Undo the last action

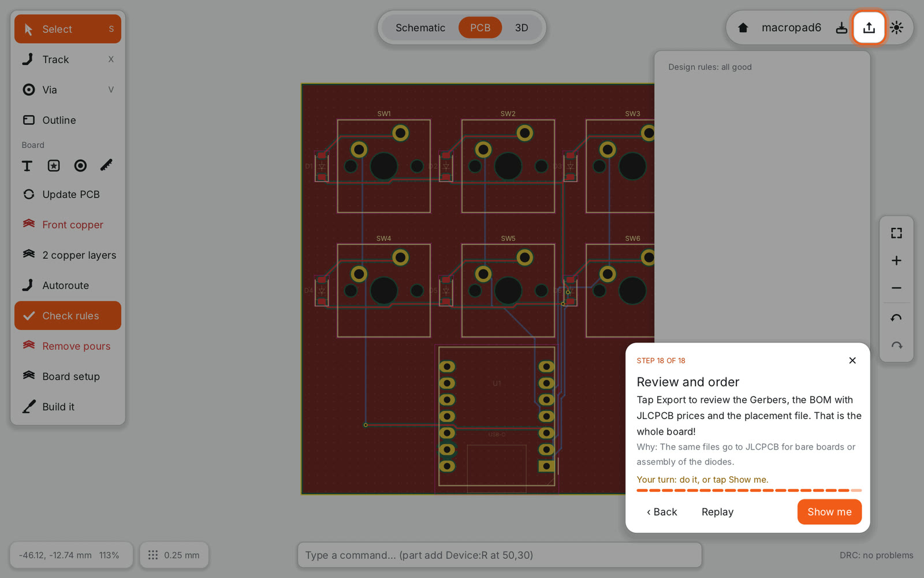(896, 318)
